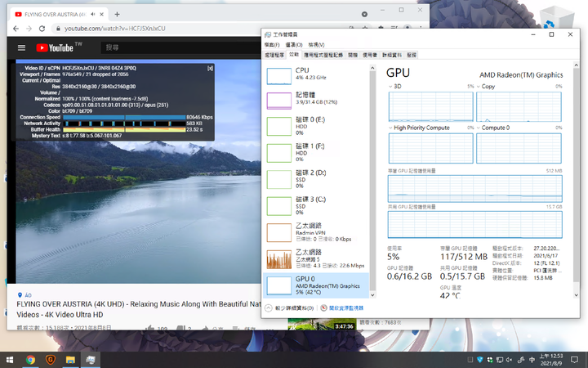Switch the Chinese IME input indicator
This screenshot has height=368, width=588.
(532, 360)
